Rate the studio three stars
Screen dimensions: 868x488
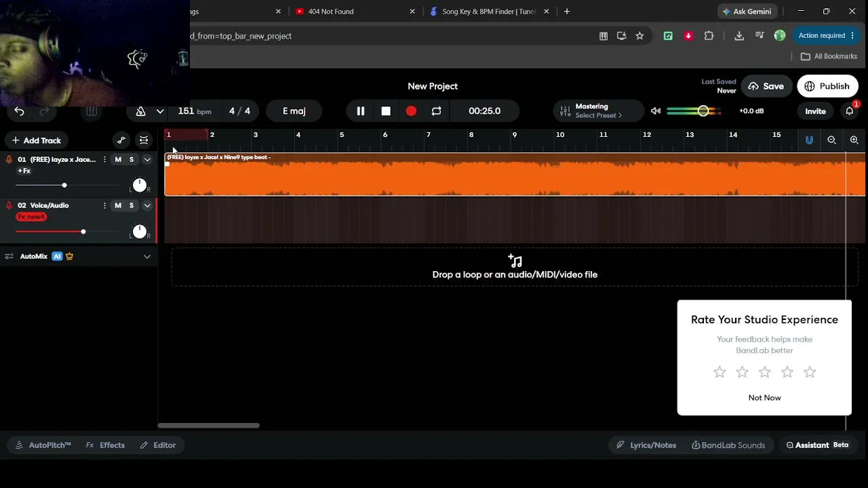(764, 372)
